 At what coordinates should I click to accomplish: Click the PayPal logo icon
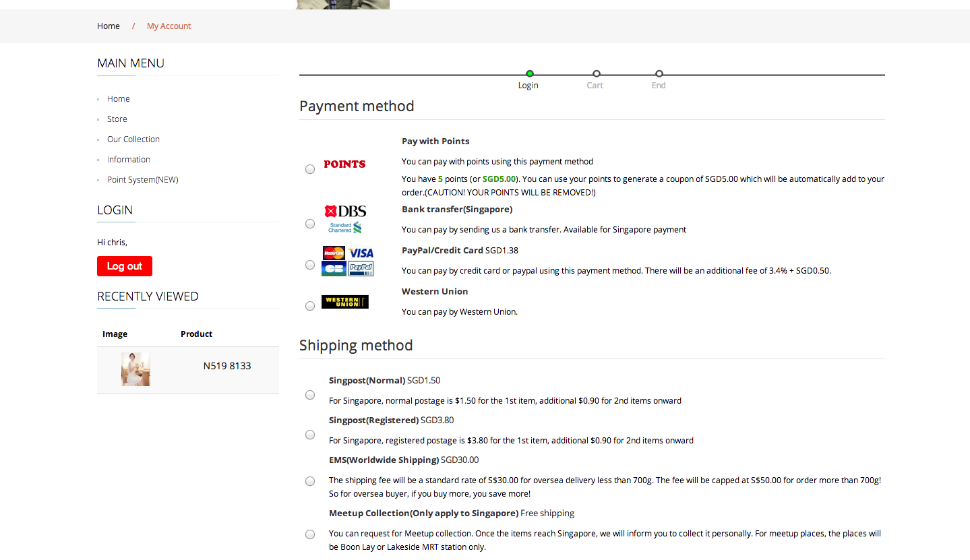point(361,269)
